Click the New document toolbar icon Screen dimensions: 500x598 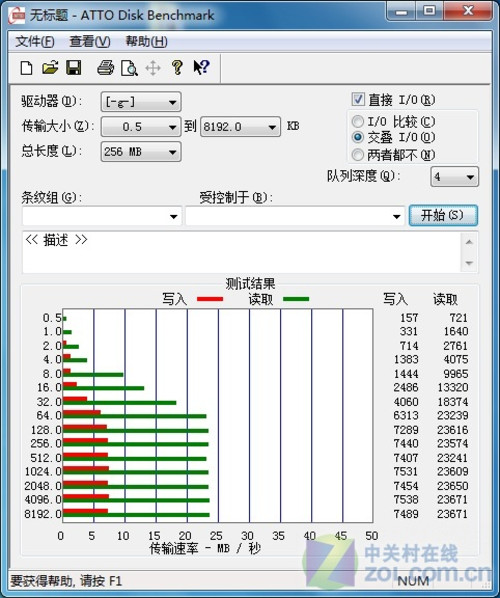(x=26, y=68)
